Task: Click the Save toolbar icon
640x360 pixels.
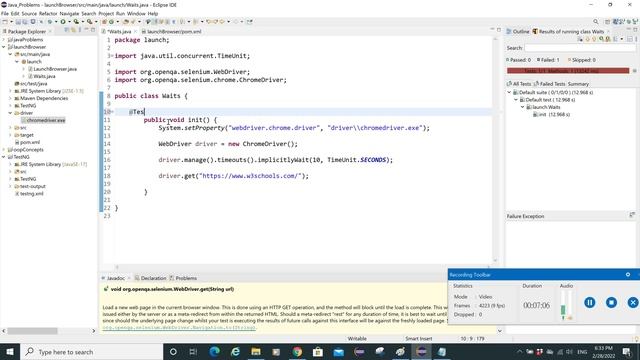Action: click(18, 22)
